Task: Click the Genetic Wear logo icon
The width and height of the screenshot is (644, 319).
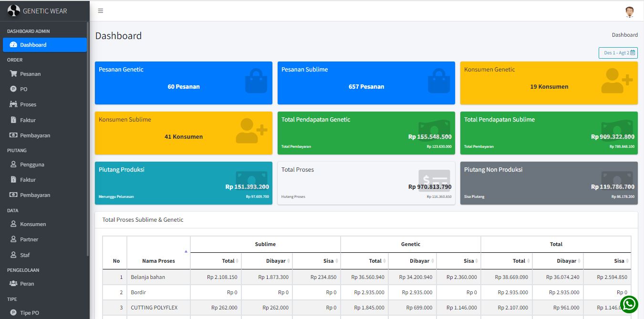Action: point(14,10)
